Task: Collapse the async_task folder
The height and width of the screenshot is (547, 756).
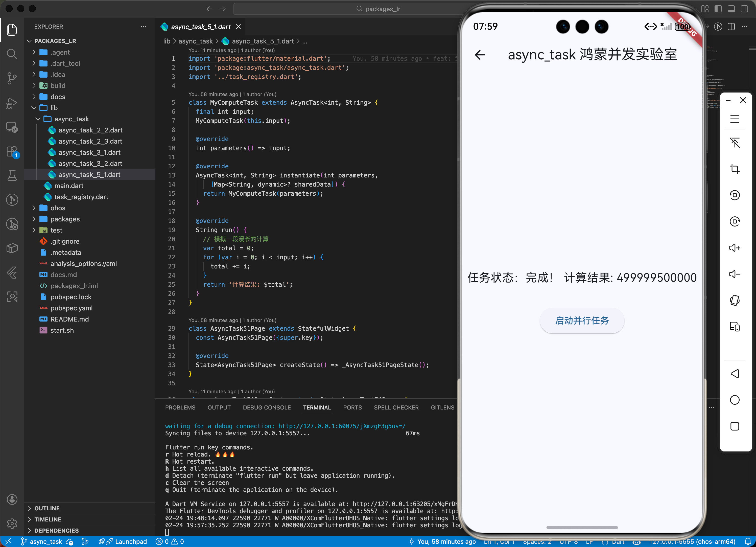Action: tap(71, 119)
